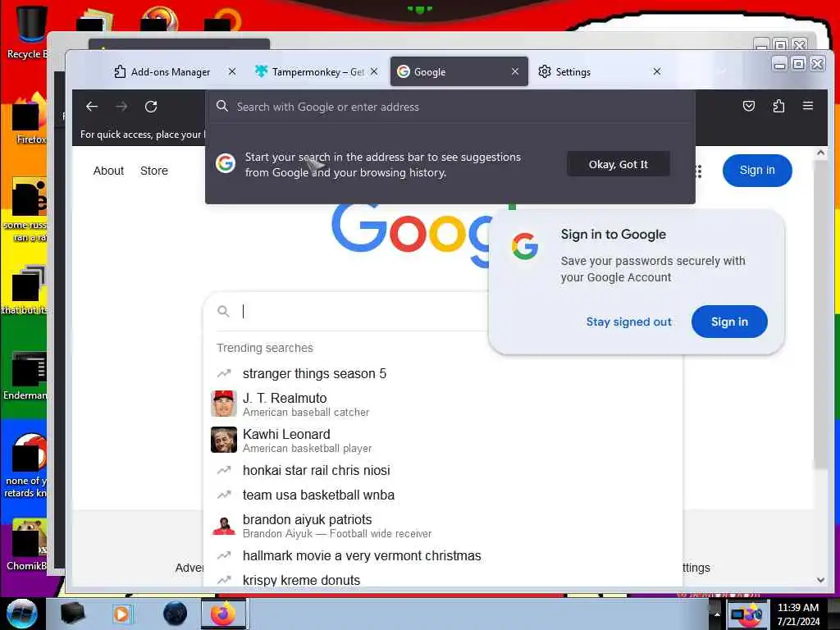This screenshot has width=840, height=630.
Task: Switch to the Tampermonkey tab
Action: [317, 71]
